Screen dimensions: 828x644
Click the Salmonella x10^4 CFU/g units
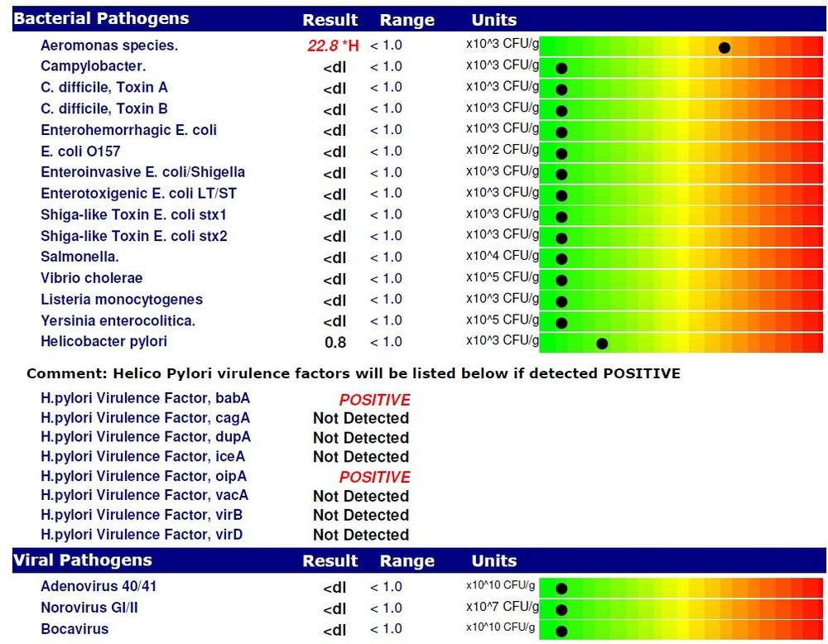tap(503, 256)
